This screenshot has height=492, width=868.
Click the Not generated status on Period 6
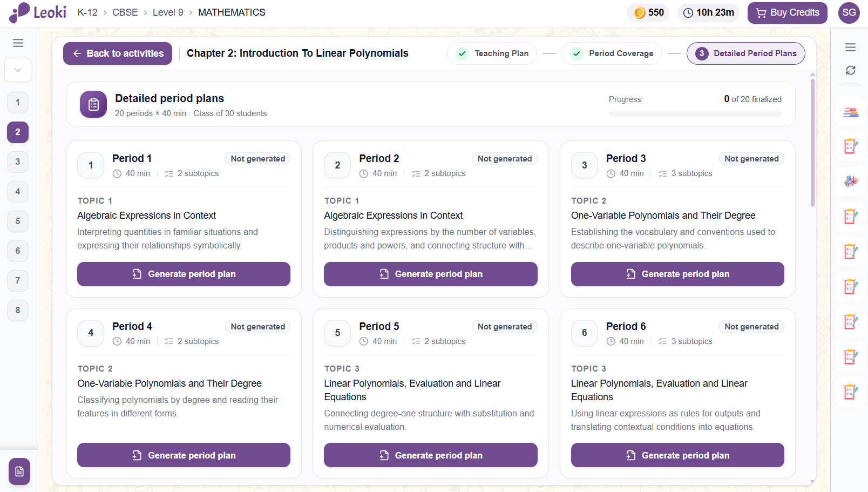click(x=751, y=327)
